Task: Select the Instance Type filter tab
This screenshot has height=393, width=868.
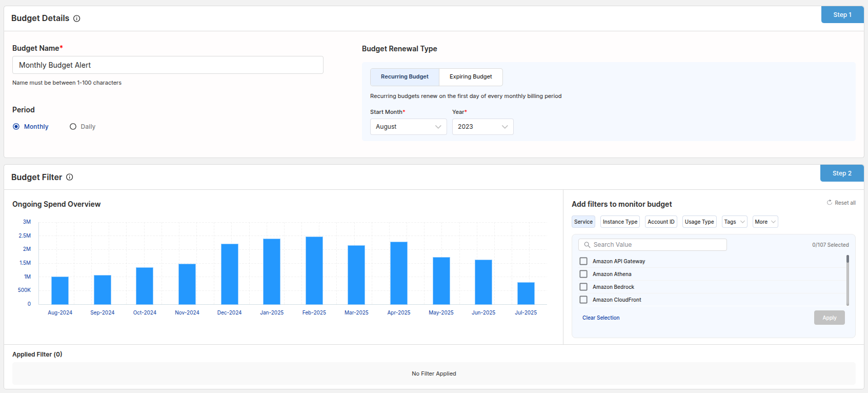Action: point(620,222)
